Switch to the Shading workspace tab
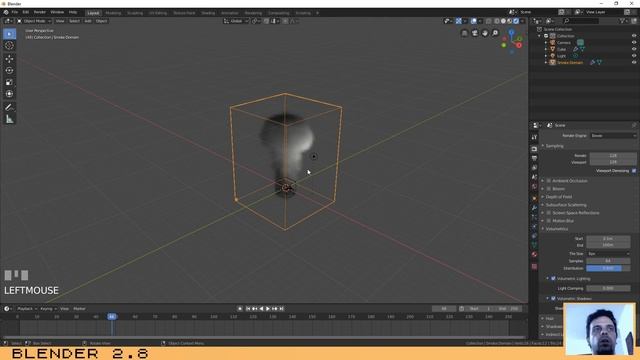 208,13
